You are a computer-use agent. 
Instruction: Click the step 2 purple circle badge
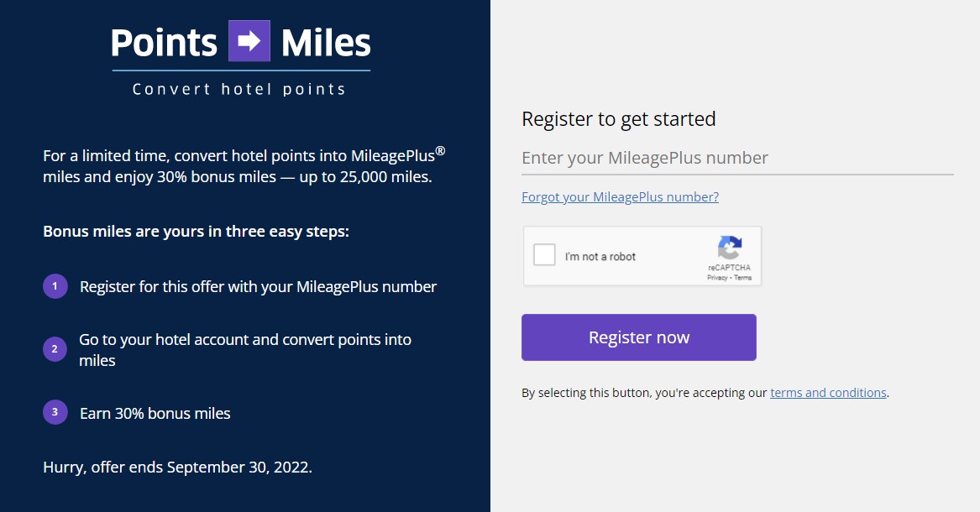point(55,349)
